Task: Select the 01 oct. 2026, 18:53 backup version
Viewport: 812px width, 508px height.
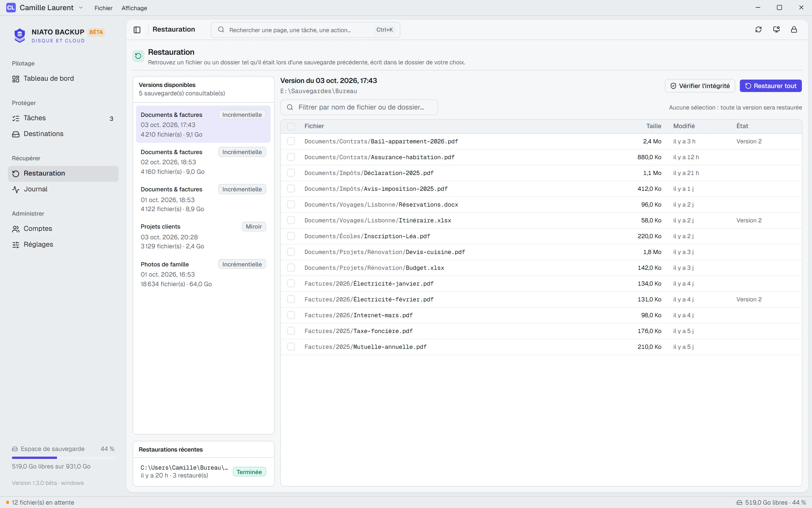Action: 203,199
